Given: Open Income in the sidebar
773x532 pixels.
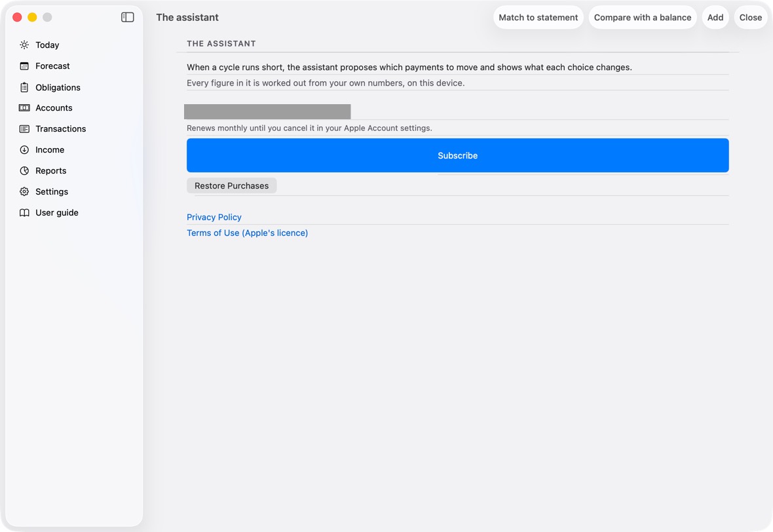Looking at the screenshot, I should click(50, 150).
